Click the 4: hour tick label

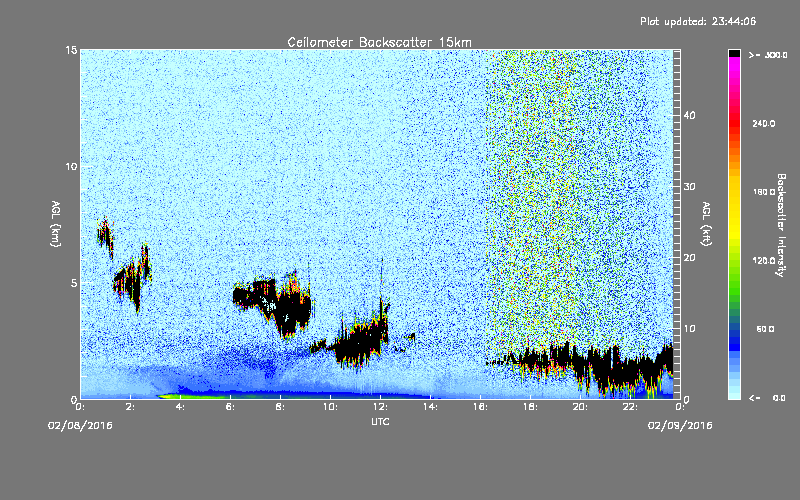coord(181,407)
